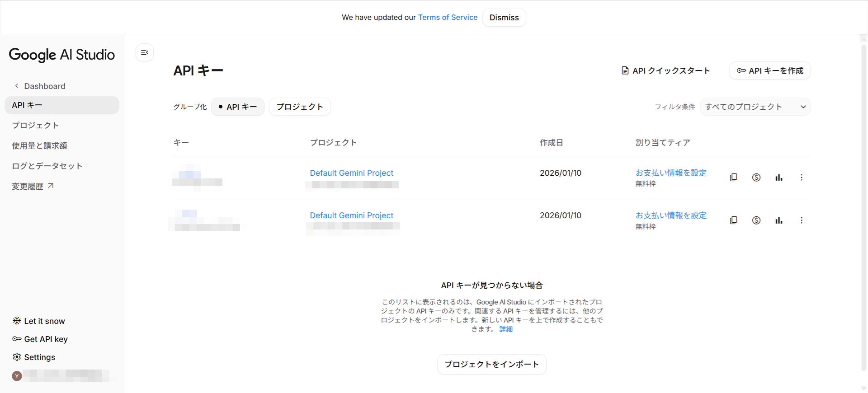View usage chart for first API key
Screen dimensions: 868x393
[x=778, y=178]
